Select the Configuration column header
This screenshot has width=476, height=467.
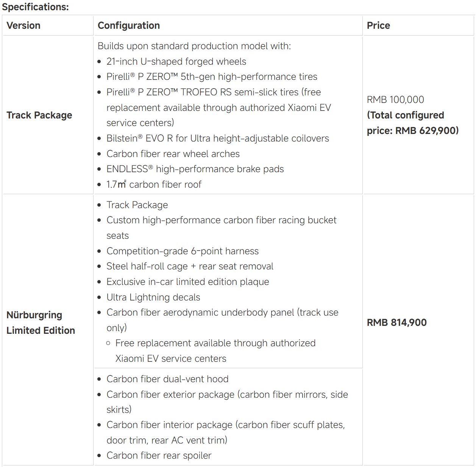[129, 25]
